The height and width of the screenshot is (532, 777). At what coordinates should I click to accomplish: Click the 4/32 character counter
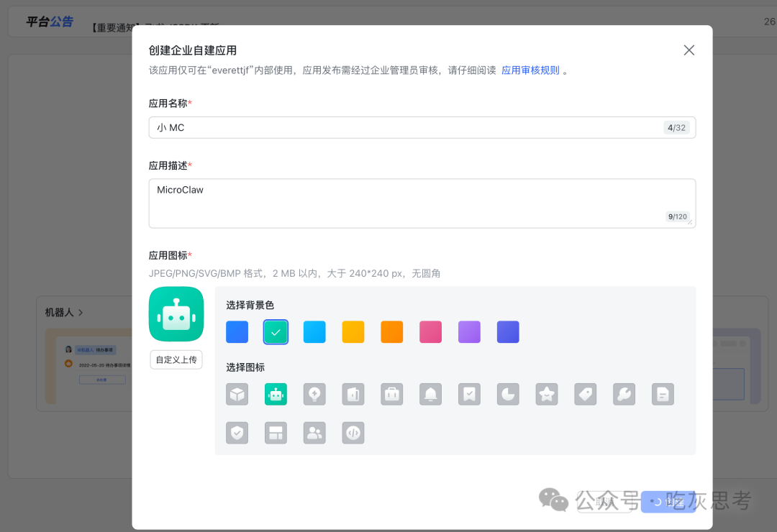[x=676, y=128]
